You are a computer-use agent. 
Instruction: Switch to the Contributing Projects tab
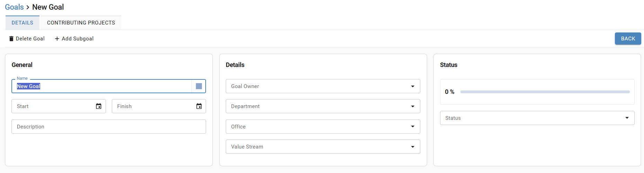click(x=81, y=23)
